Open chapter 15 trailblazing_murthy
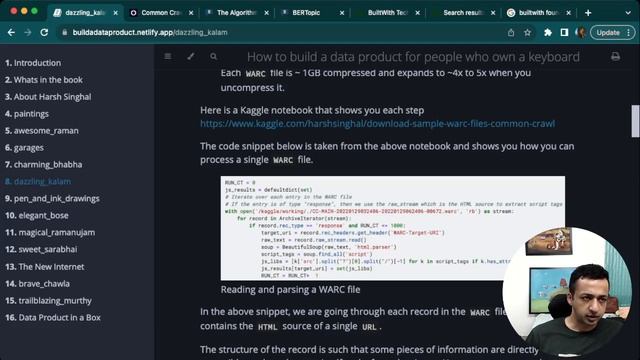Viewport: 640px width, 360px height. [48, 301]
